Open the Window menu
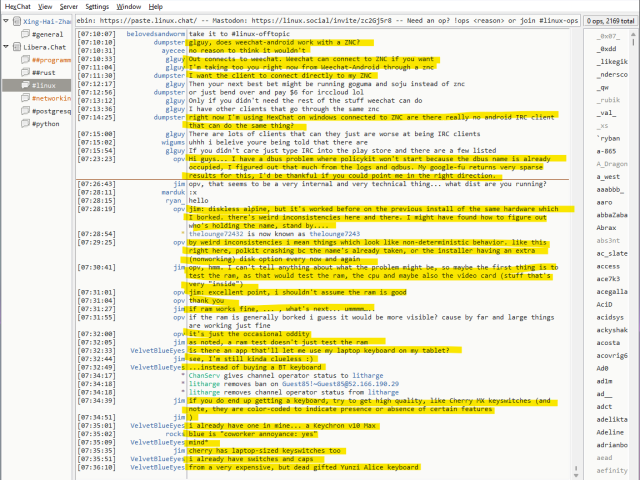This screenshot has height=480, width=640. (129, 7)
